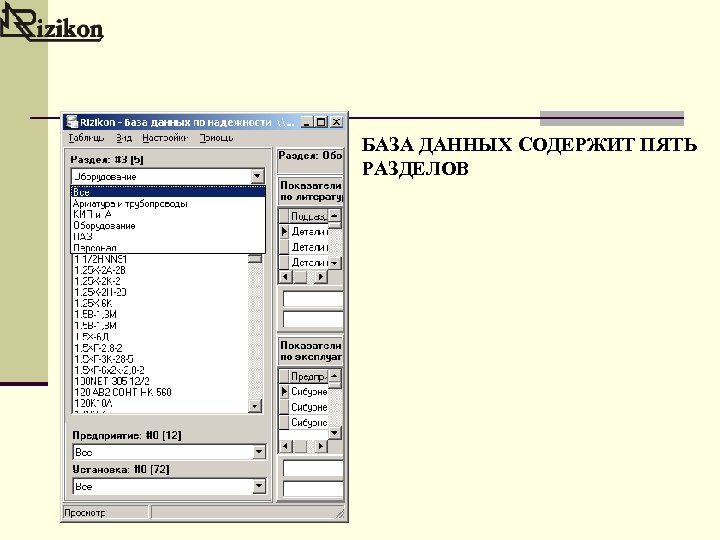This screenshot has width=720, height=540.
Task: Click left arrow under exploitation table
Action: [285, 445]
